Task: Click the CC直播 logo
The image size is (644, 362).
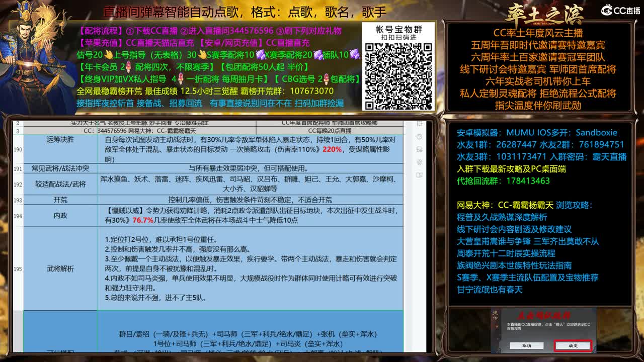Action: coord(620,10)
